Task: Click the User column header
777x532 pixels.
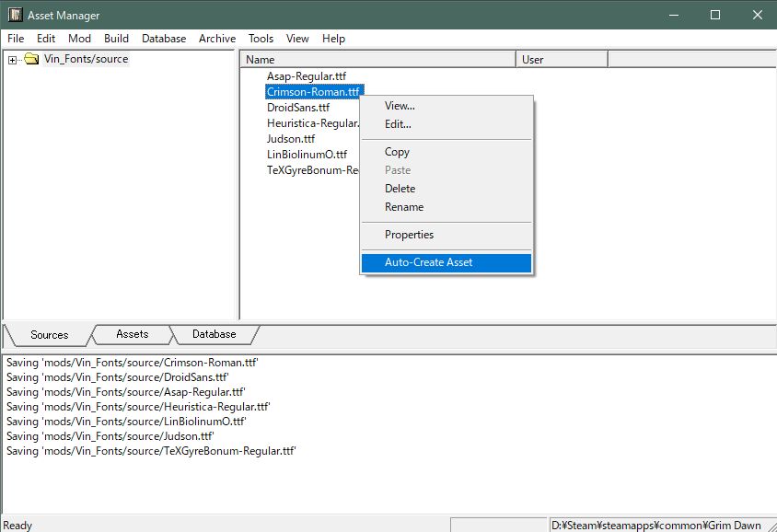Action: tap(561, 60)
